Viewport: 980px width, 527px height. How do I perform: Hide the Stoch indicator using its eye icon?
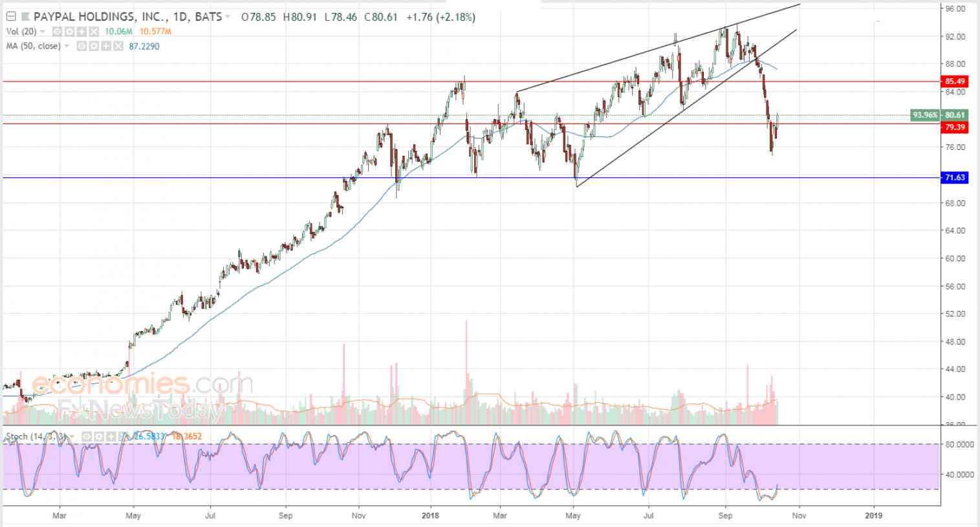86,436
